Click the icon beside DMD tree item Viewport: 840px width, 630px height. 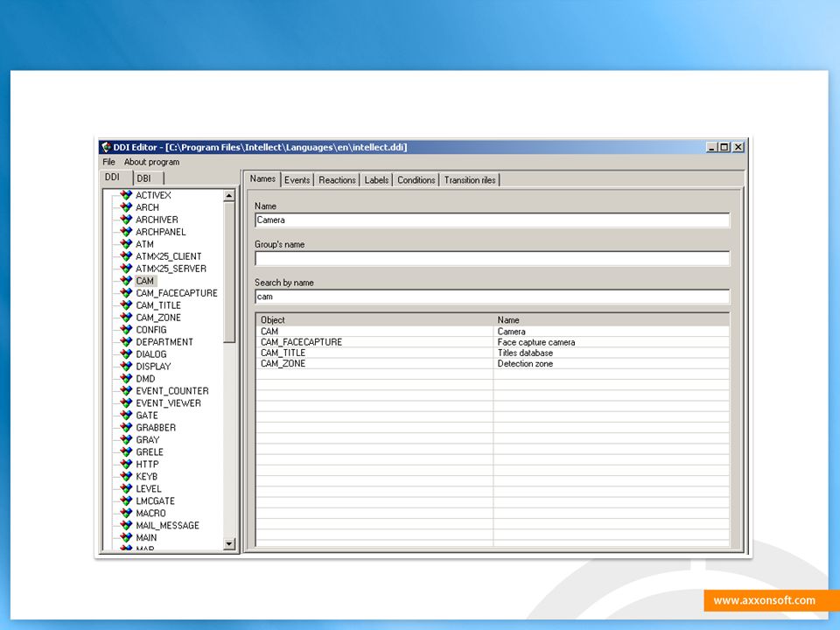126,379
